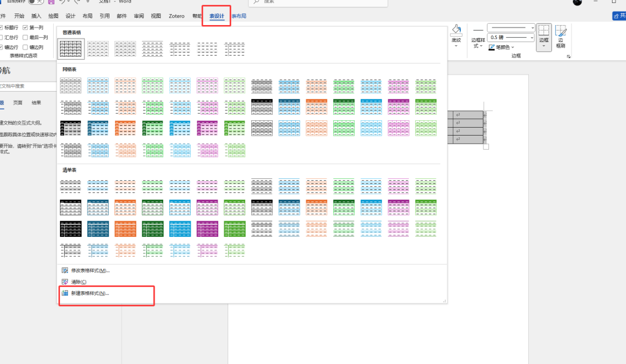Check the 镶边列 banded columns option
This screenshot has width=626, height=364.
[x=26, y=47]
